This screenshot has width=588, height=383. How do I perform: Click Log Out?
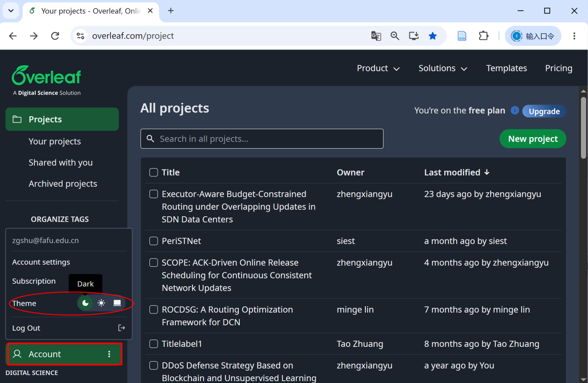(26, 328)
